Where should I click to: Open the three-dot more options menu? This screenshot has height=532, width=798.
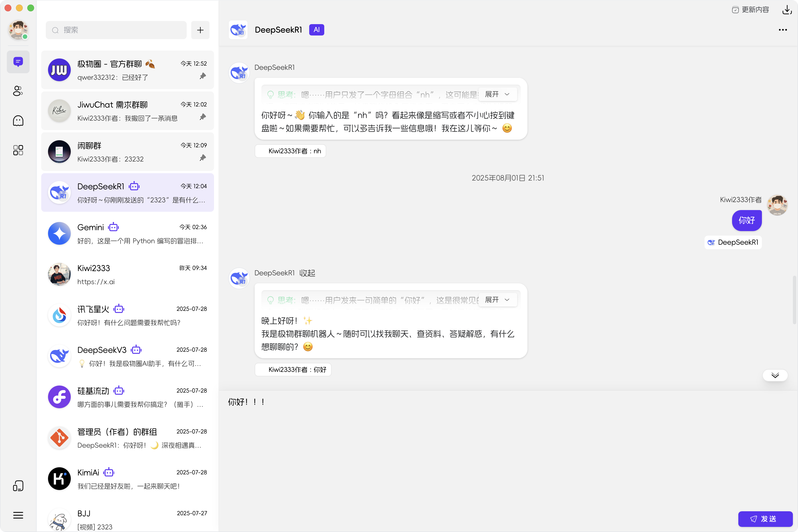click(782, 30)
